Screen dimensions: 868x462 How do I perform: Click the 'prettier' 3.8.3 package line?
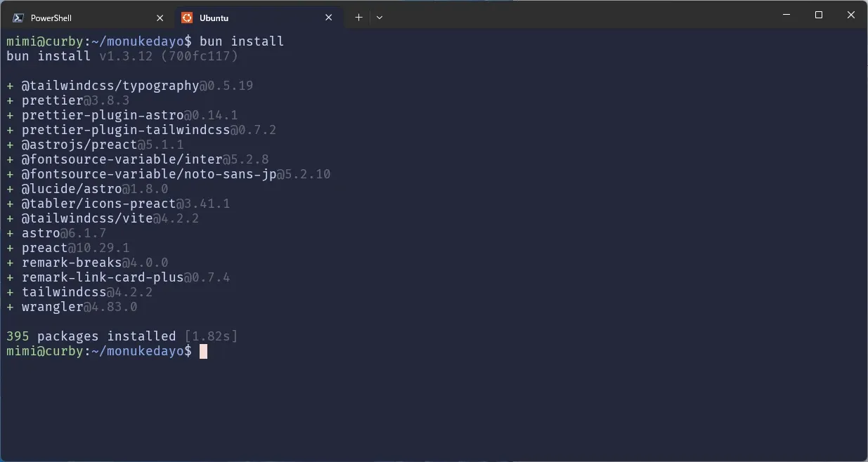[x=68, y=100]
